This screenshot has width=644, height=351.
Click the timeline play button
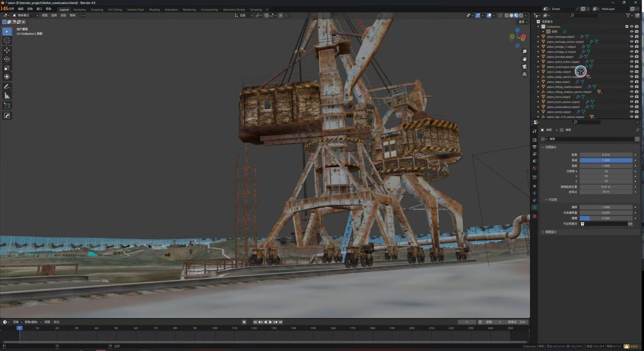tap(270, 322)
